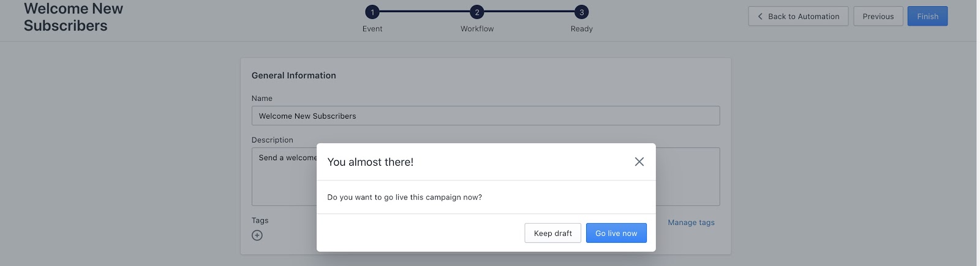
Task: Close the 'You almost there!' dialog
Action: (639, 161)
